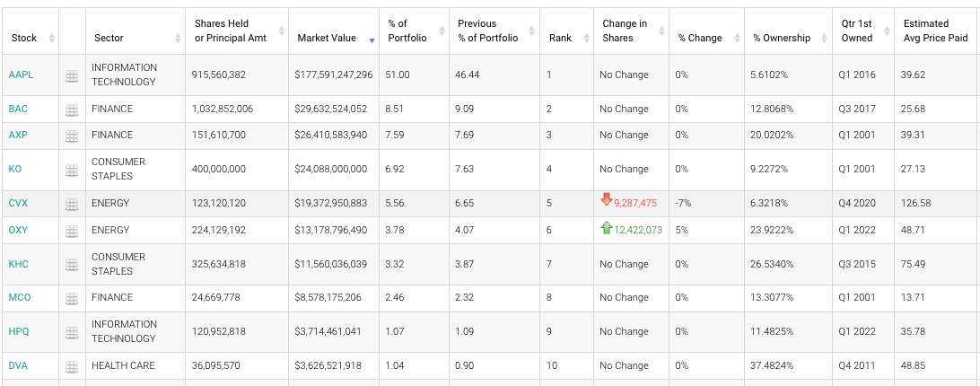Sort by Previous % of Portfolio
980x386 pixels.
coord(532,31)
